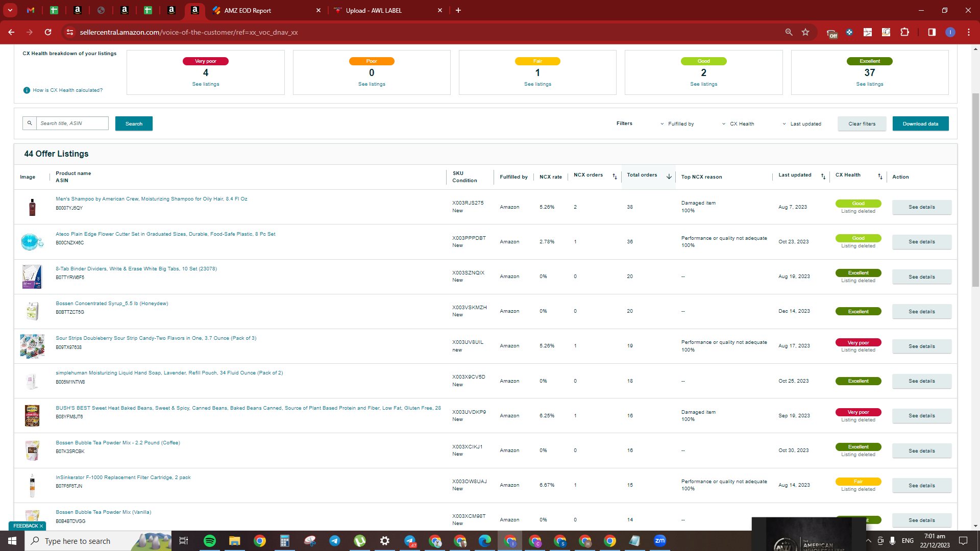Click the magnifier icon in the listing search box
This screenshot has height=551, width=980.
pyautogui.click(x=30, y=123)
